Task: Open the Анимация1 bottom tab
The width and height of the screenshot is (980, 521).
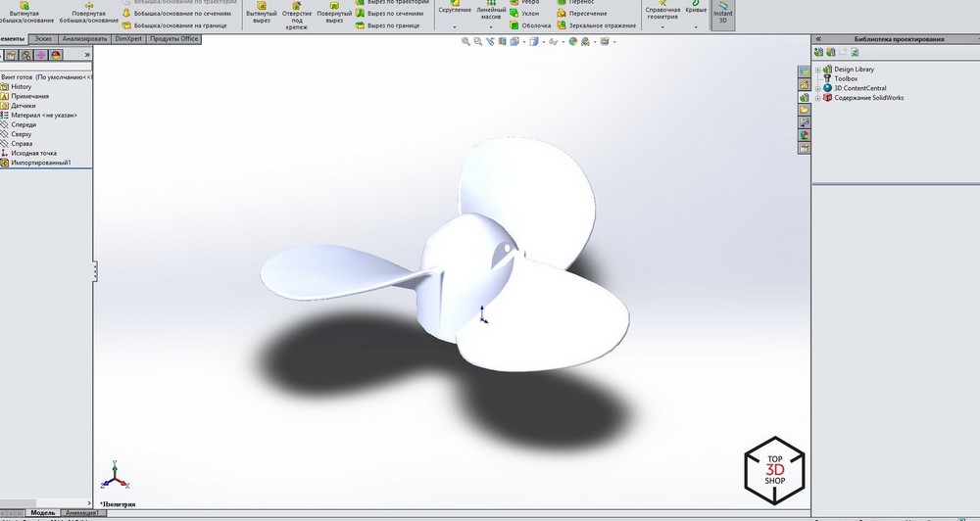Action: (x=80, y=513)
